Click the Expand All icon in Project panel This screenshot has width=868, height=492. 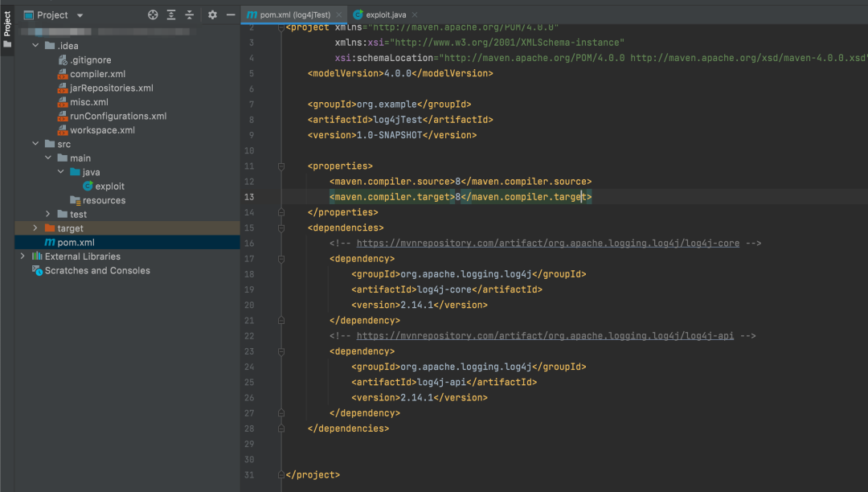[x=171, y=15]
